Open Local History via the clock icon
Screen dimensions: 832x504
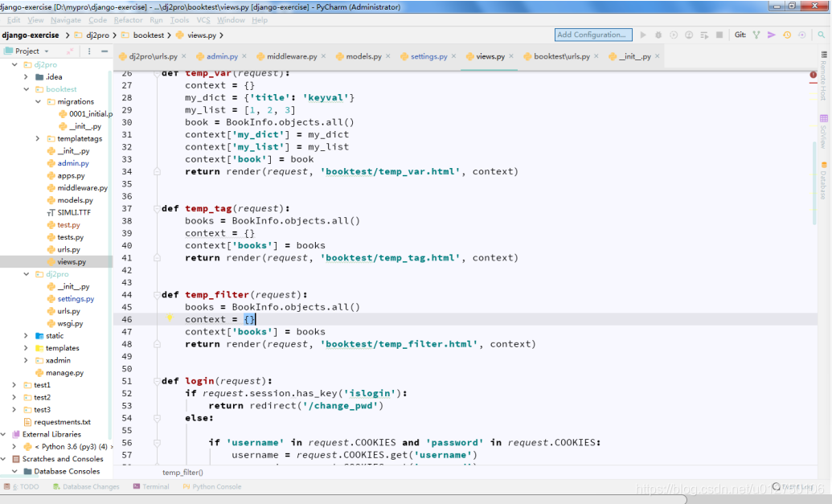pyautogui.click(x=801, y=35)
